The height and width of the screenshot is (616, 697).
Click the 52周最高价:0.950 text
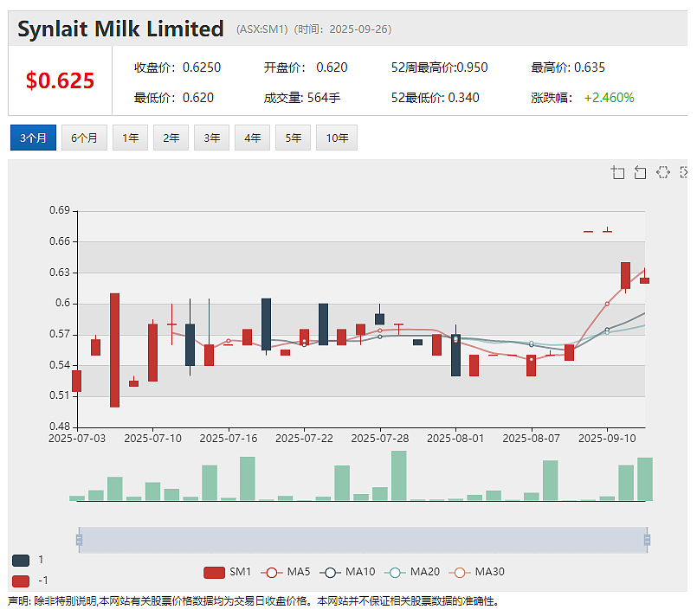click(x=439, y=67)
